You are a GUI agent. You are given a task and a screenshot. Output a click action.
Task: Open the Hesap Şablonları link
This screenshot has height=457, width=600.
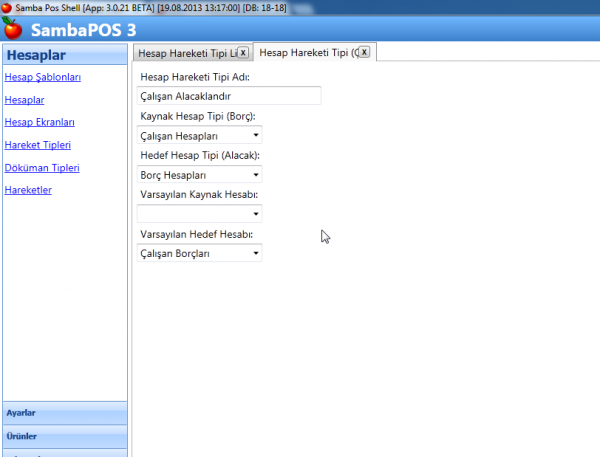pyautogui.click(x=43, y=77)
